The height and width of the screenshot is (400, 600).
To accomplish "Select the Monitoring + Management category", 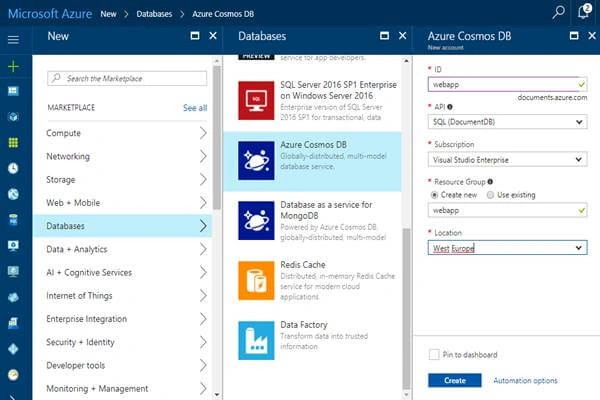I will coord(123,389).
